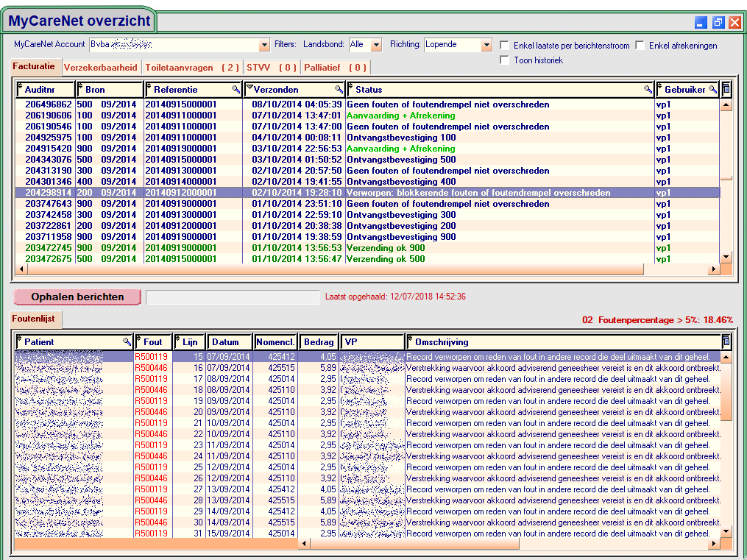Open the column chooser icon of the Foutenlijst grid
The width and height of the screenshot is (747, 560).
point(726,341)
